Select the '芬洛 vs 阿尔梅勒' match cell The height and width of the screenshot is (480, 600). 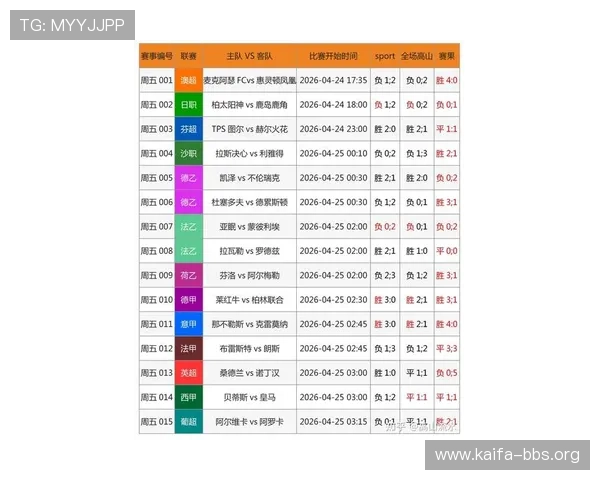tap(249, 276)
